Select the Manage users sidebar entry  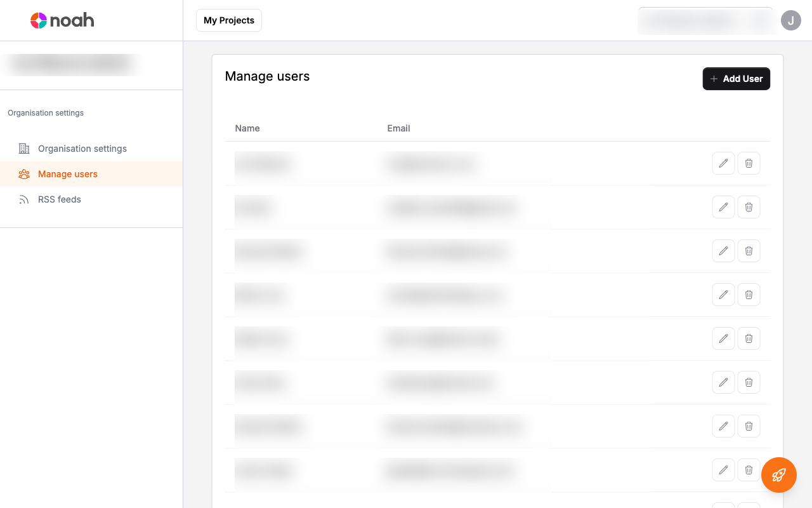(68, 174)
